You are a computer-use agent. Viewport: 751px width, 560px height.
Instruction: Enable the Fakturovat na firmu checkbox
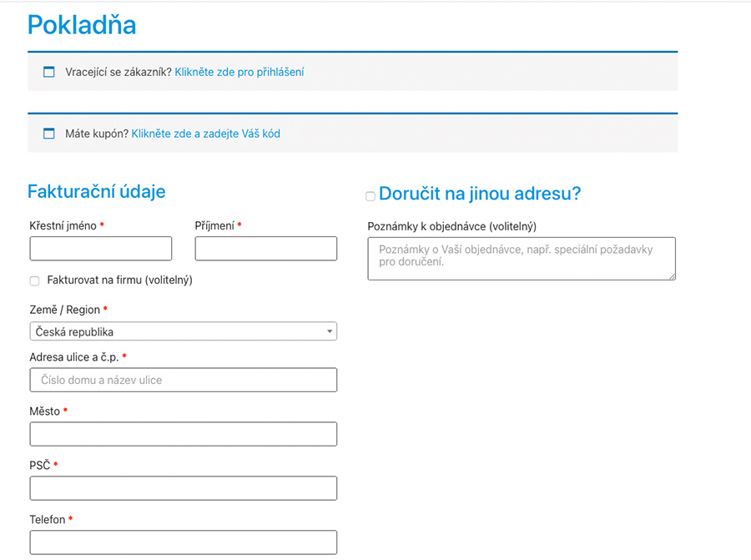[x=34, y=281]
